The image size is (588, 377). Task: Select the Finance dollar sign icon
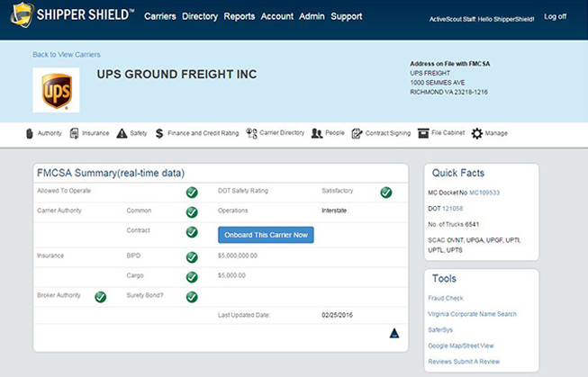click(159, 133)
